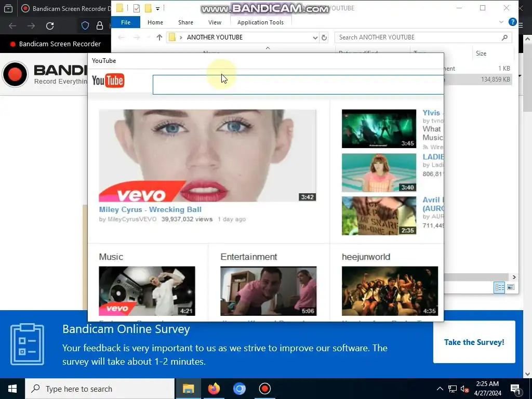
Task: Open the Ylvis video thumbnail with 3:45 duration
Action: (x=379, y=129)
